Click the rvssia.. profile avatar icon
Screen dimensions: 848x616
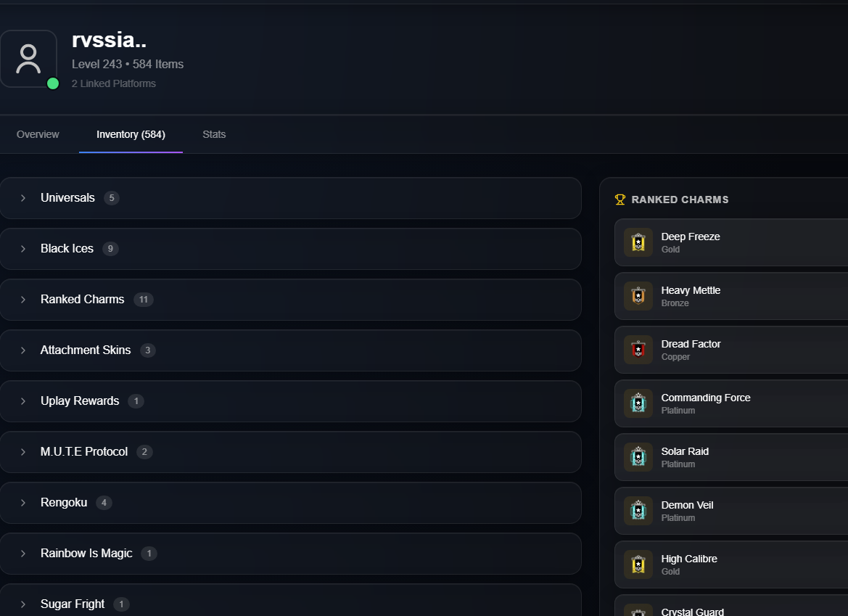point(28,59)
